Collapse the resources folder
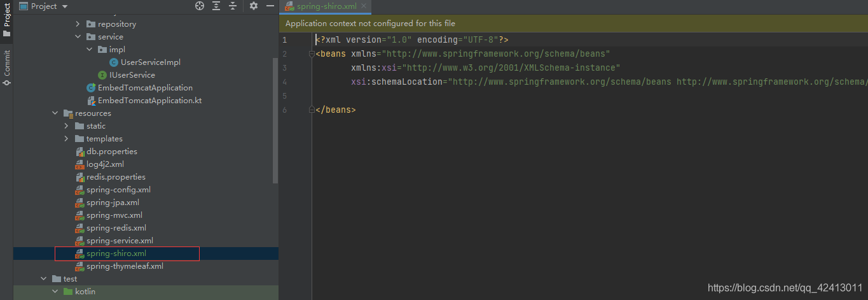The height and width of the screenshot is (300, 868). click(55, 113)
